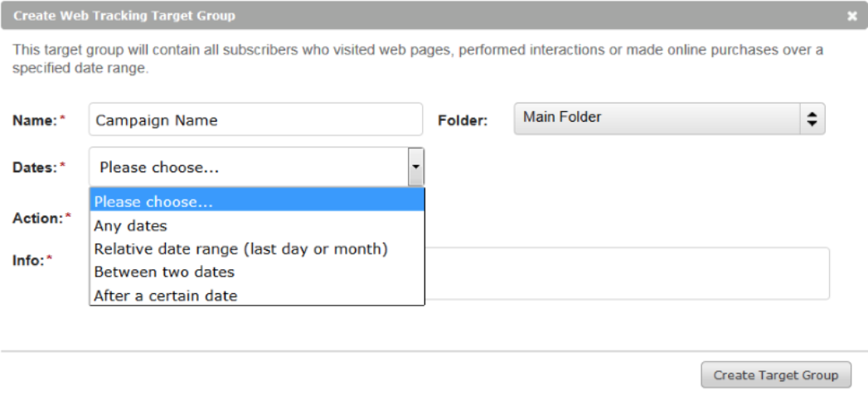Click the up-down arrows on Folder selector
The width and height of the screenshot is (868, 400).
pos(812,118)
